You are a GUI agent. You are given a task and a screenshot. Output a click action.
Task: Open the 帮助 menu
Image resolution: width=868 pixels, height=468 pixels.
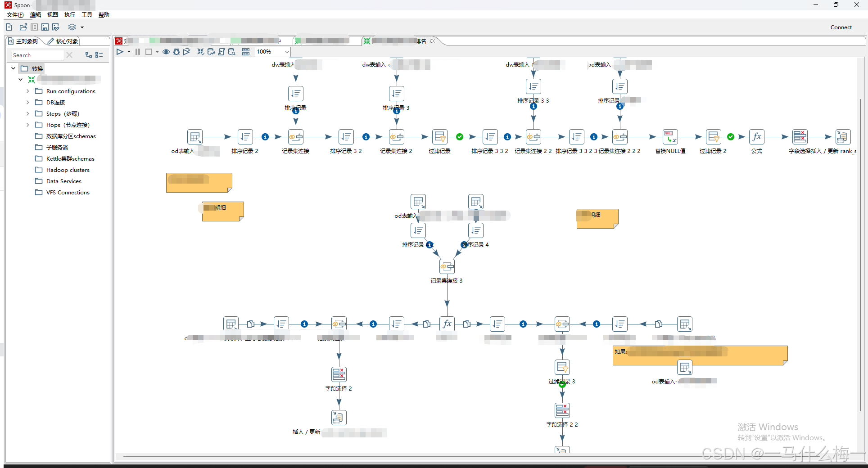[x=104, y=15]
